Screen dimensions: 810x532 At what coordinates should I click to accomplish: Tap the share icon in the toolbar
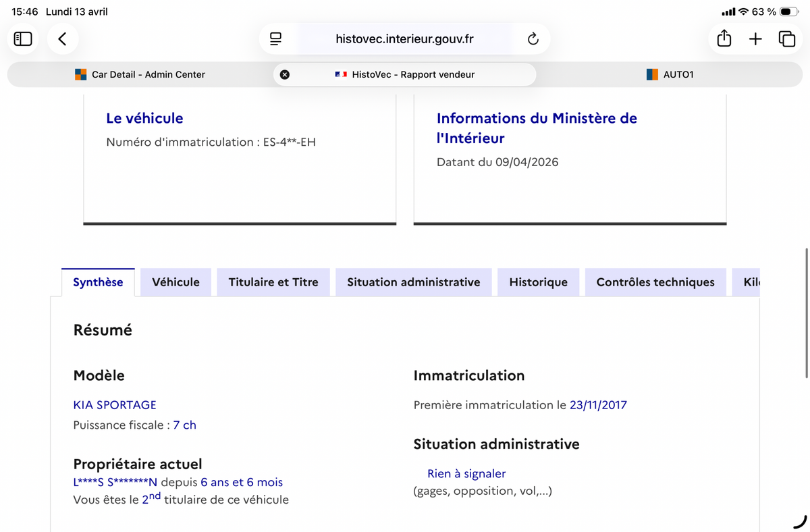tap(724, 38)
